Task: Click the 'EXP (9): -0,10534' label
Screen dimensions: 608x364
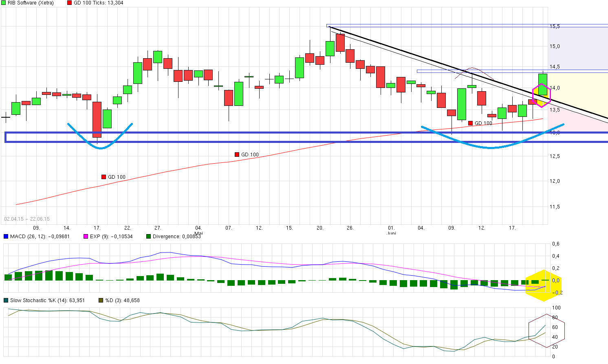Action: tap(111, 236)
